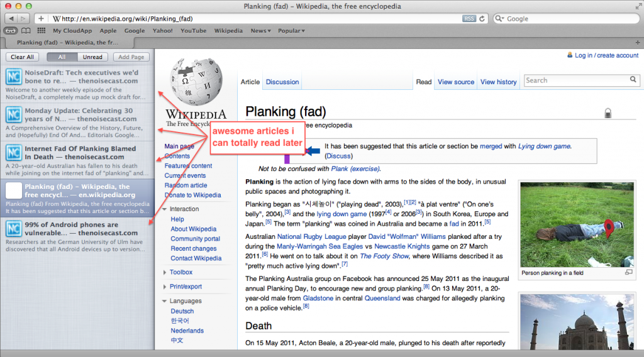Viewport: 644px width, 357px height.
Task: Add bookmark with the plus button
Action: pos(41,18)
